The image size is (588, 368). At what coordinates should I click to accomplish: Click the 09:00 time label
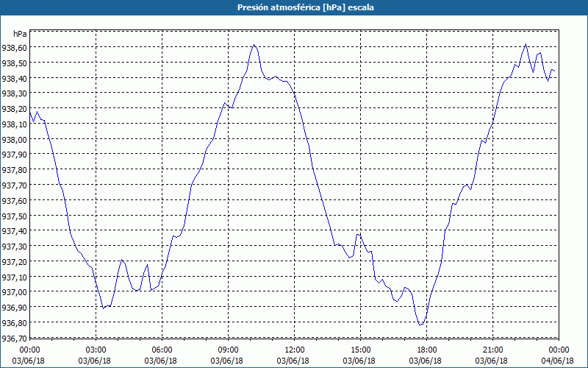tap(228, 350)
